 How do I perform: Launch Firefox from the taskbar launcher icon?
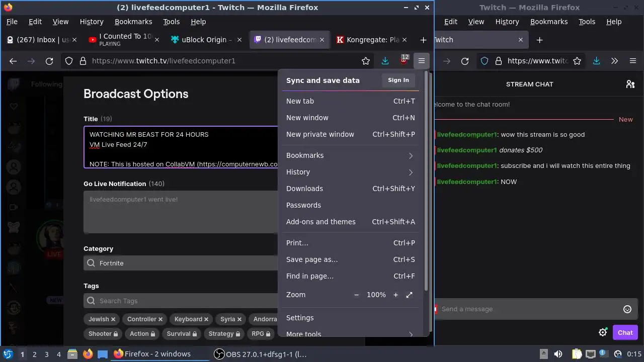click(x=88, y=354)
